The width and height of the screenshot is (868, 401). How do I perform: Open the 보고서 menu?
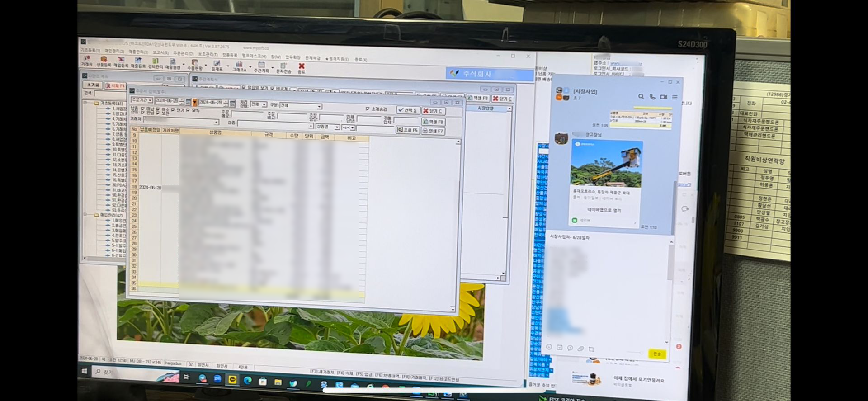click(x=160, y=53)
